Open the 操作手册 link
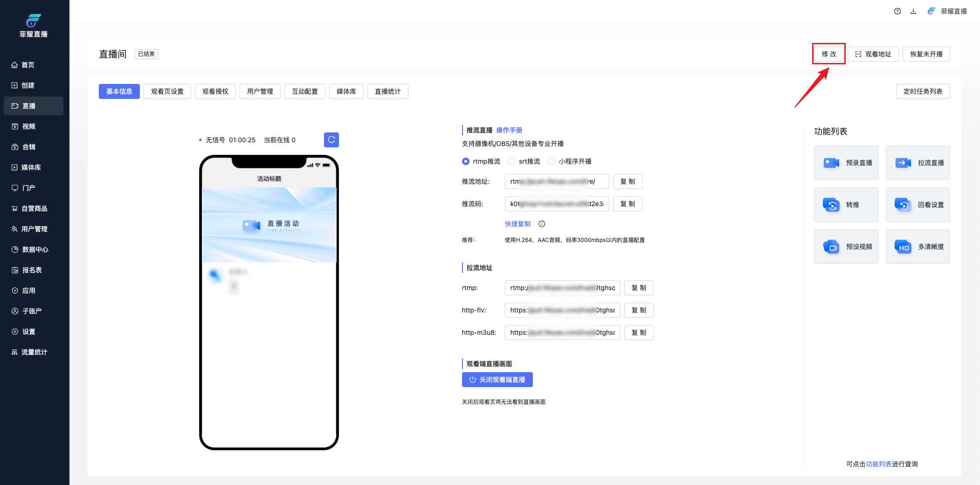 click(509, 130)
